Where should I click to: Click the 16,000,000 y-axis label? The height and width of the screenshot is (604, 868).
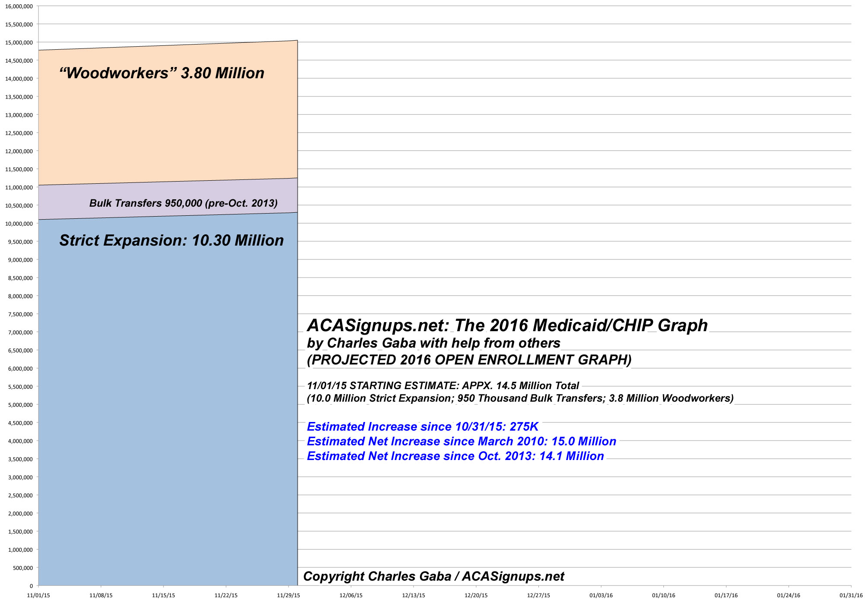tap(19, 6)
